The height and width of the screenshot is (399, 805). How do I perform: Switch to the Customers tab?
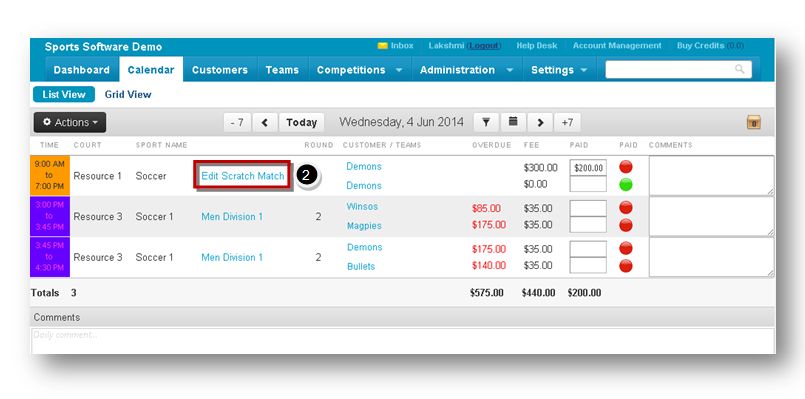pyautogui.click(x=220, y=70)
